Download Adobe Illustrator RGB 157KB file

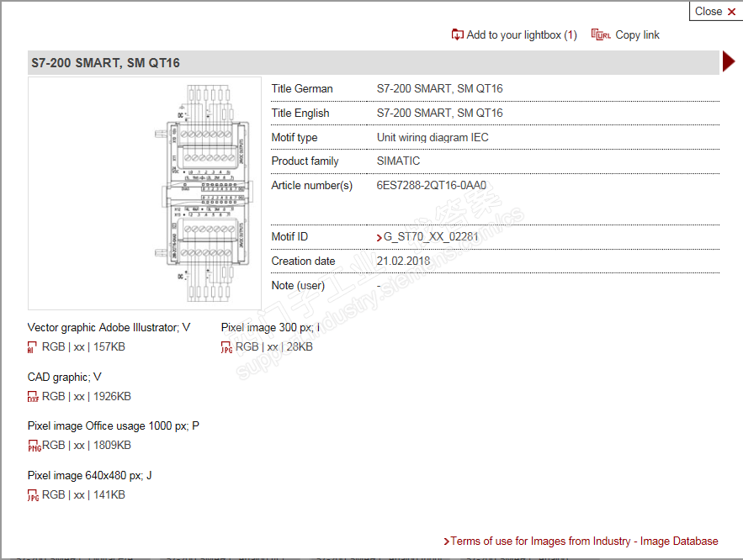pos(83,347)
